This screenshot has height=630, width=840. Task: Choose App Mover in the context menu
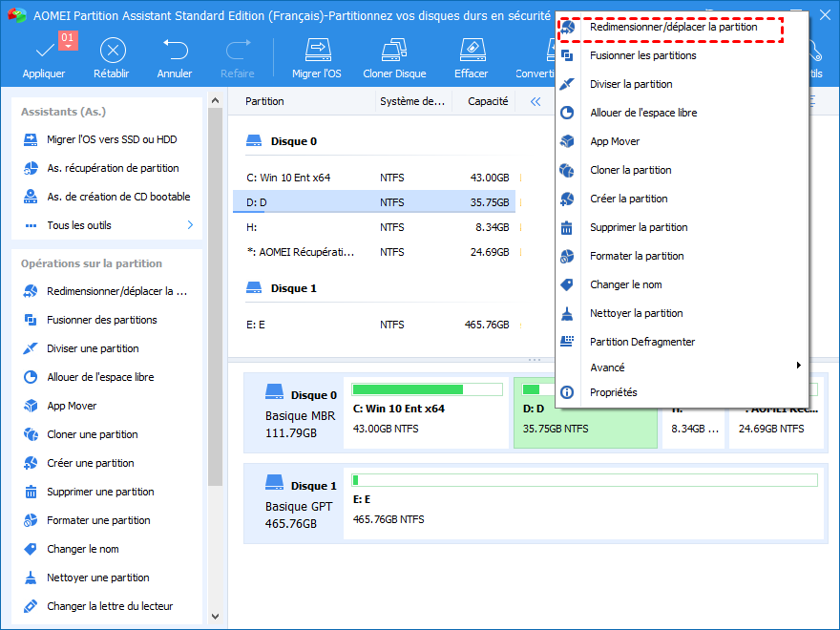tap(682, 141)
